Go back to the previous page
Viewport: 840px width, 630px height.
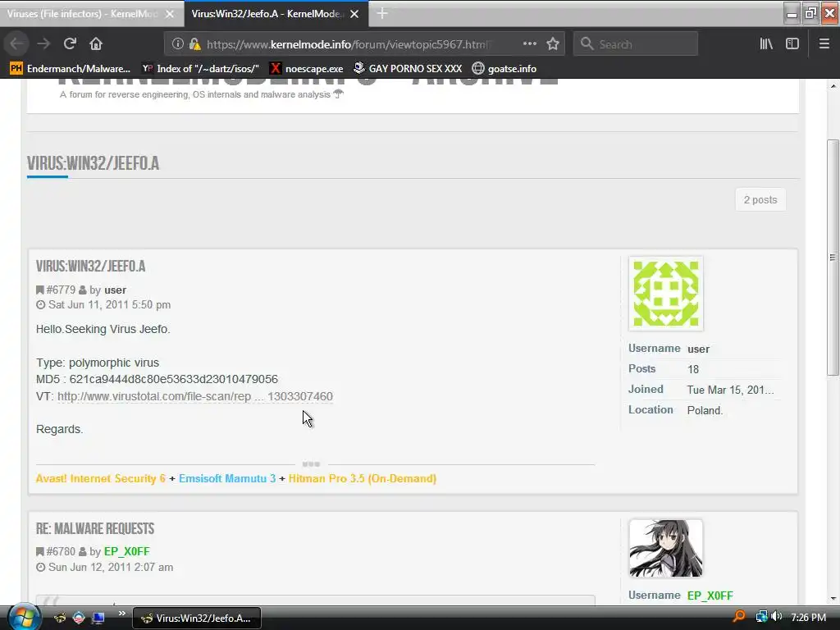click(17, 44)
